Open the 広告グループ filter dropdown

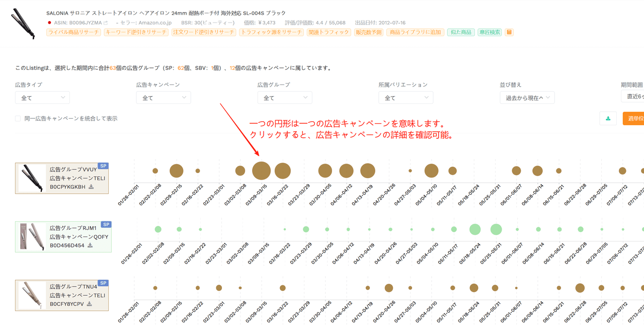[x=285, y=98]
